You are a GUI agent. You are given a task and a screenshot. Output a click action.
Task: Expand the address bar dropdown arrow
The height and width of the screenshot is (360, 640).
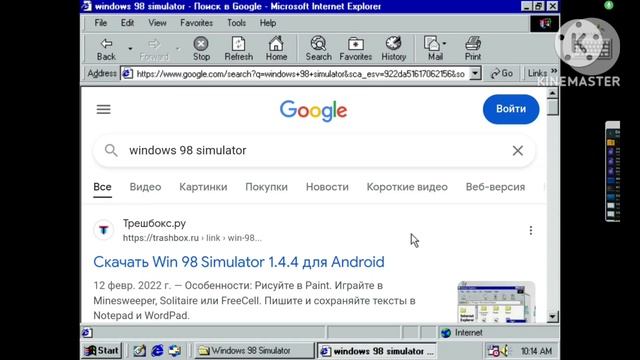[475, 73]
